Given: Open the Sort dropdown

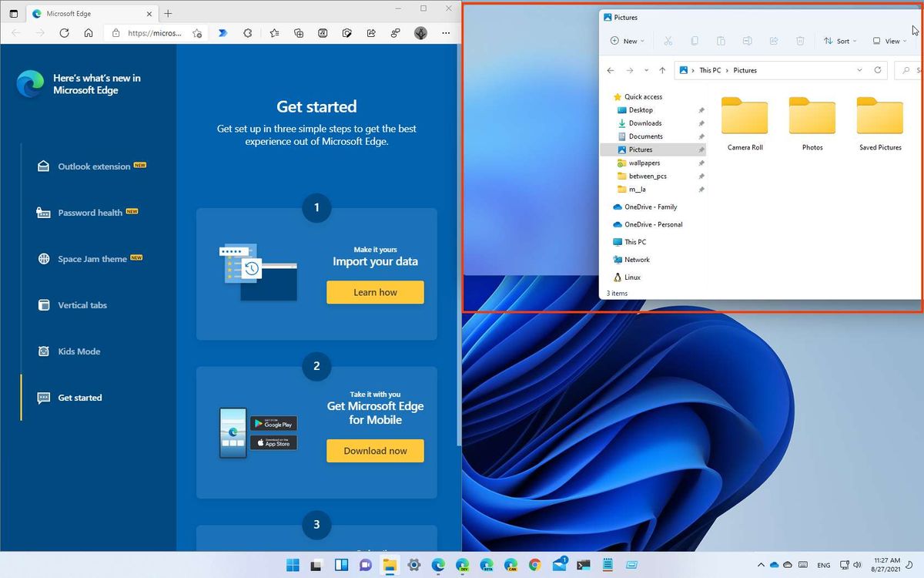Looking at the screenshot, I should (839, 41).
